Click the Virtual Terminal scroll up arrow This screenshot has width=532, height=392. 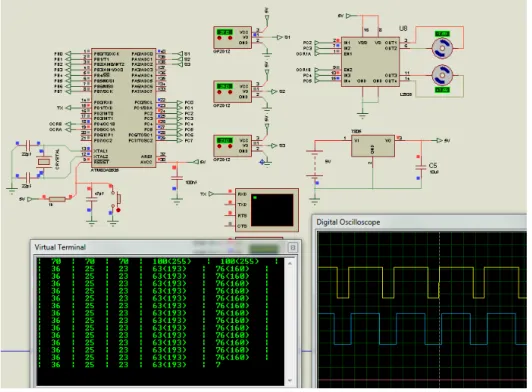pyautogui.click(x=289, y=263)
